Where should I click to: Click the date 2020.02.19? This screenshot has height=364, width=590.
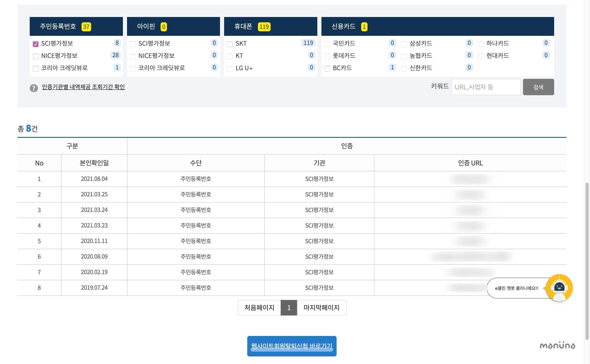click(94, 272)
